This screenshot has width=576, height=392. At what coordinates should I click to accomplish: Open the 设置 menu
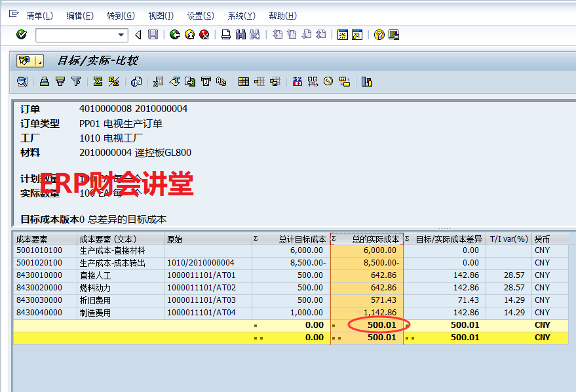200,15
